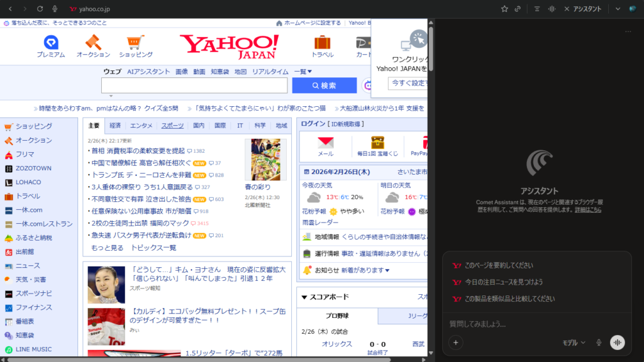Click the plus attach button in assistant

(x=456, y=343)
